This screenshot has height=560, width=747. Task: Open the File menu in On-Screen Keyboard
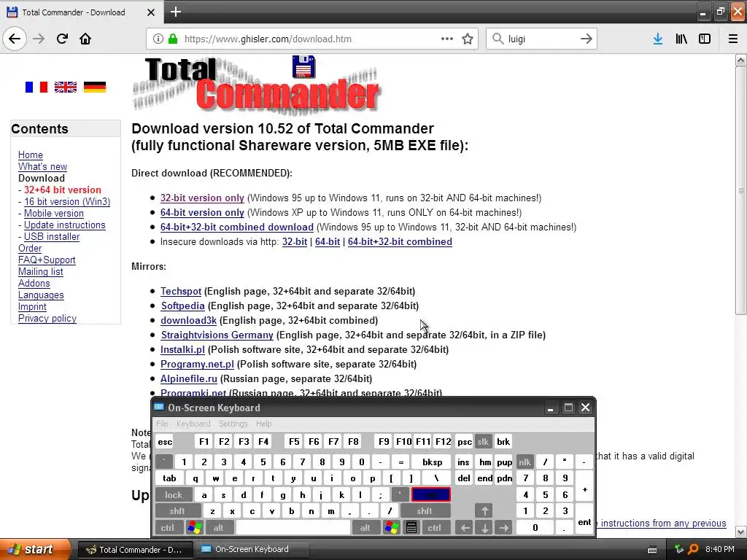163,424
